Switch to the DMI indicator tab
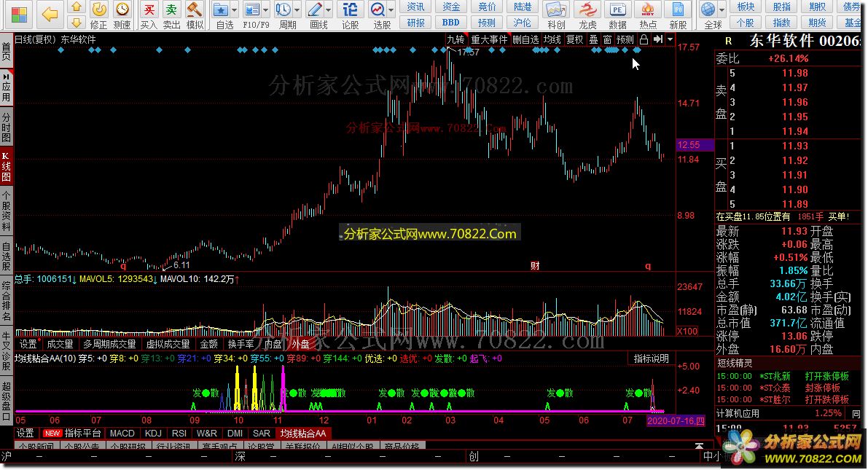The width and height of the screenshot is (868, 470). [235, 434]
